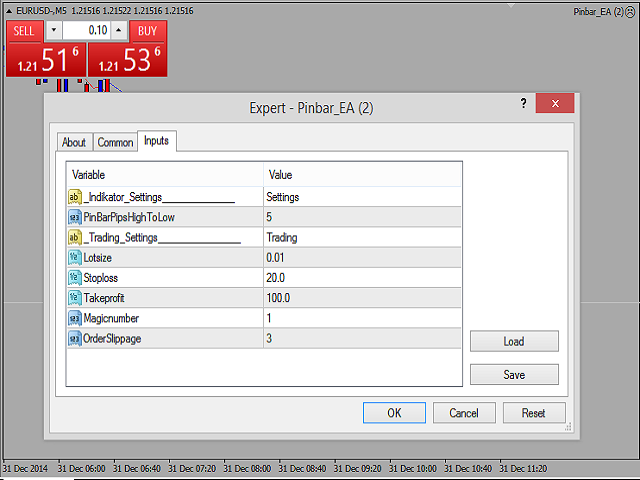This screenshot has height=480, width=640.
Task: Click the 31 Dec 2014 time axis label
Action: pyautogui.click(x=25, y=469)
